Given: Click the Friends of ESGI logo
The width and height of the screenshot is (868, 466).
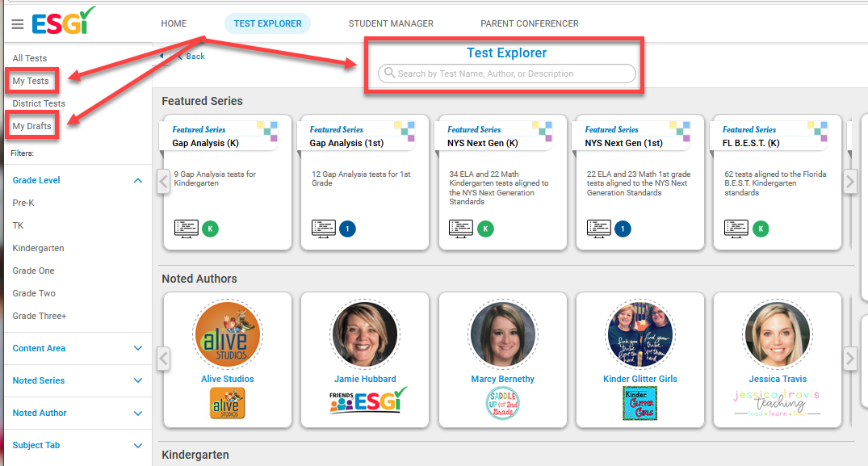Looking at the screenshot, I should tap(368, 401).
